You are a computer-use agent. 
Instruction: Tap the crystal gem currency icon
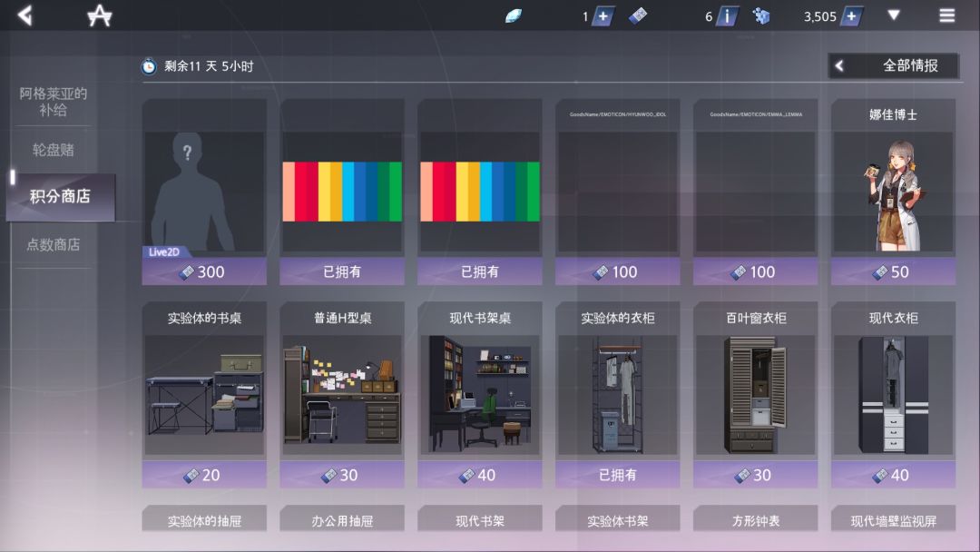[x=513, y=15]
